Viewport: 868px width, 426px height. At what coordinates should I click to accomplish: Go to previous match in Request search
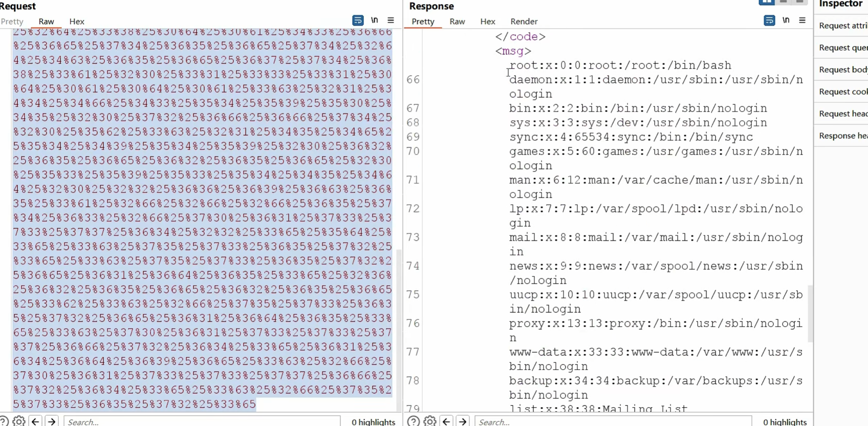click(x=35, y=421)
